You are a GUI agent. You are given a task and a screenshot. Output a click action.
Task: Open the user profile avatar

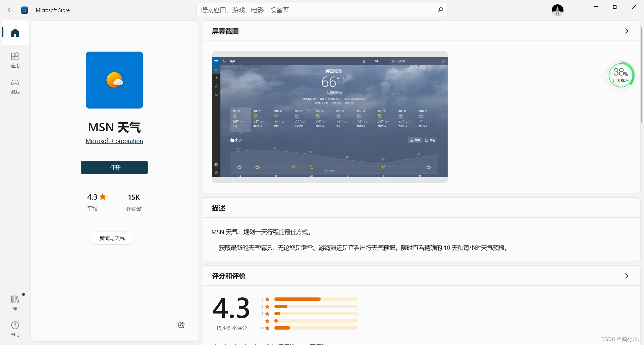557,10
